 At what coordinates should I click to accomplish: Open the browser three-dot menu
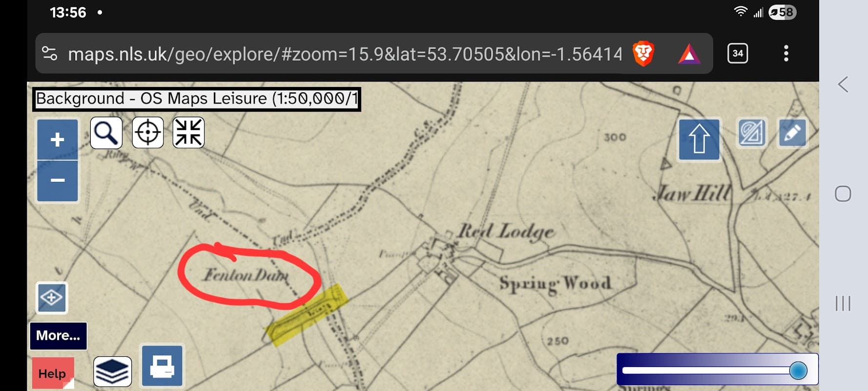pos(786,53)
